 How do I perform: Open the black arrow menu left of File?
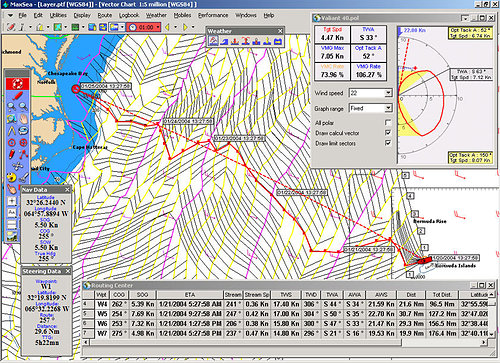[10, 15]
